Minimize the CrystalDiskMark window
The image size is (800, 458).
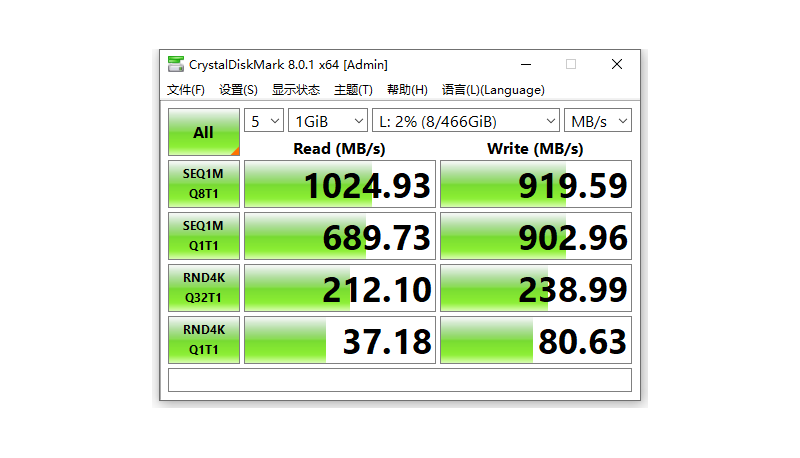coord(526,64)
